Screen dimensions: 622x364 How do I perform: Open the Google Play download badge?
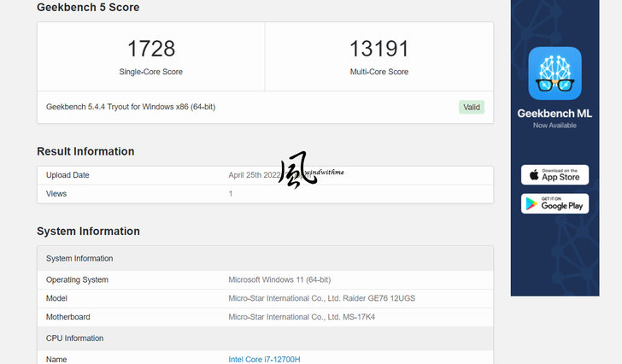click(555, 204)
